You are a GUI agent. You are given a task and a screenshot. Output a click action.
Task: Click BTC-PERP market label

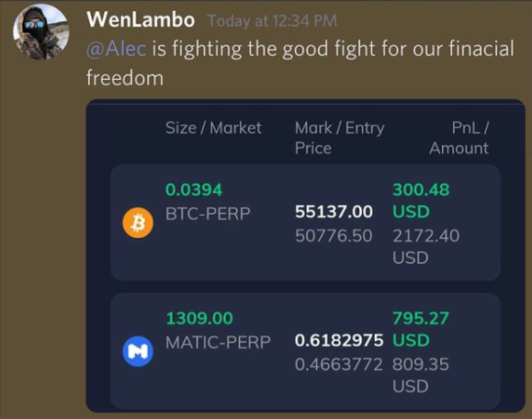pos(208,214)
